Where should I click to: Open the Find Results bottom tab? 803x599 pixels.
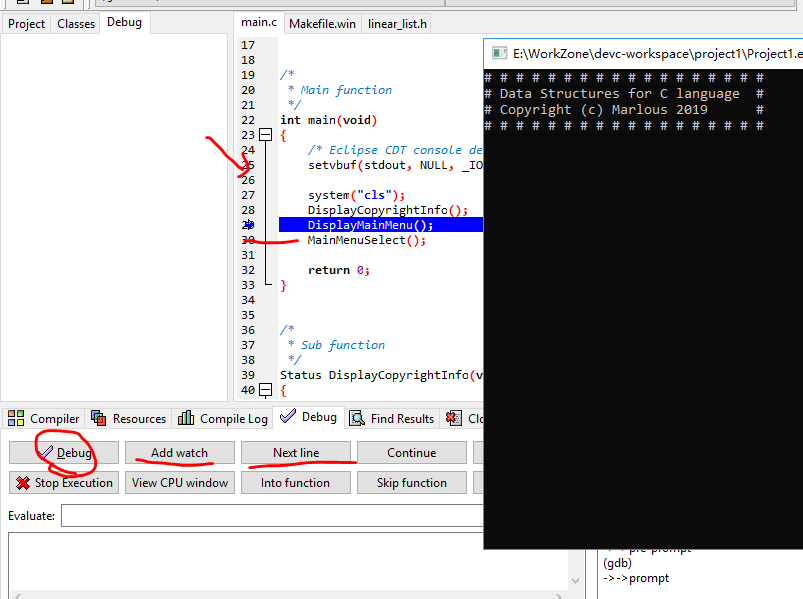[392, 419]
